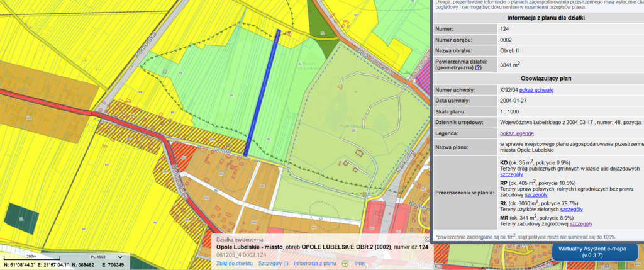The height and width of the screenshot is (270, 644).
Task: Click the question mark help link
Action: tap(479, 67)
